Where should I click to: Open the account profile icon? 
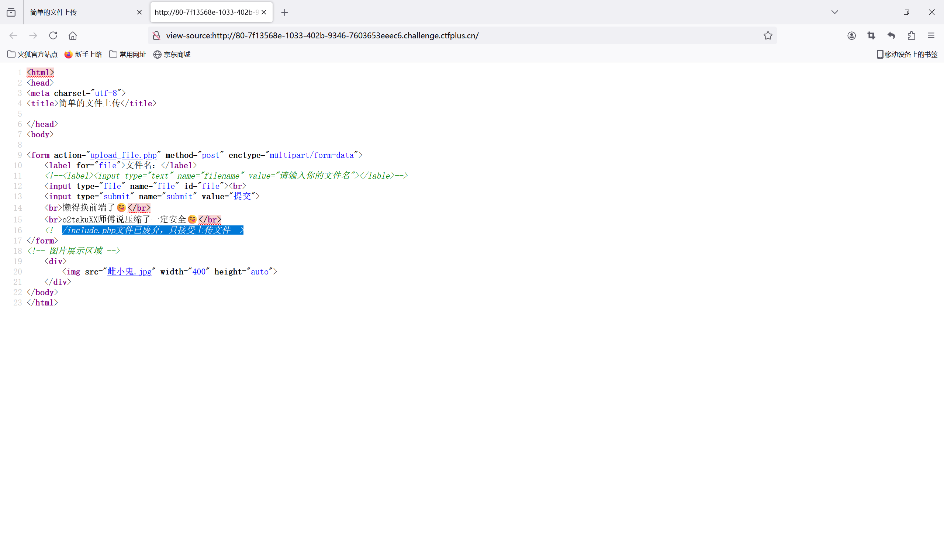tap(851, 35)
